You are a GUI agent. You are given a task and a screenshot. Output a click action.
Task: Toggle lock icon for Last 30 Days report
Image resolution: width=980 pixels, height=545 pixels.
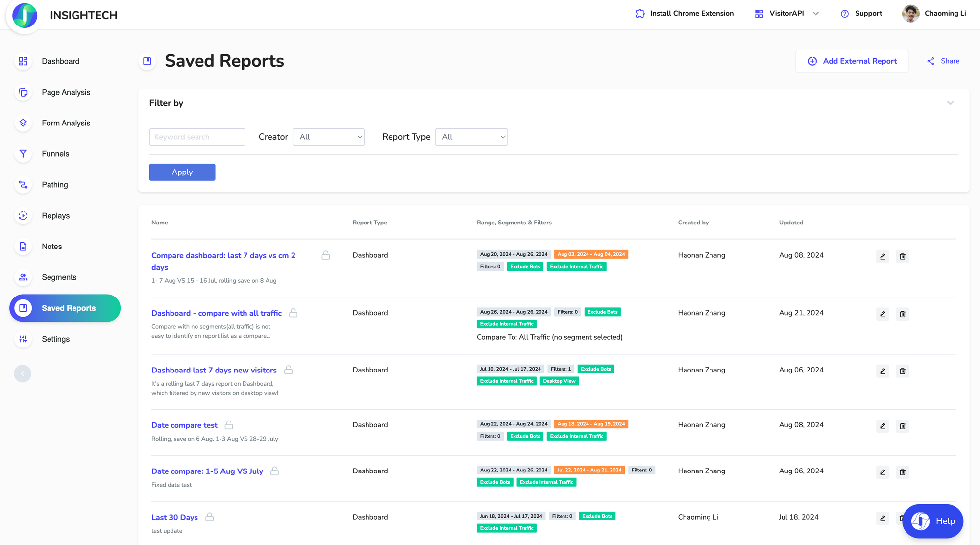pyautogui.click(x=210, y=517)
